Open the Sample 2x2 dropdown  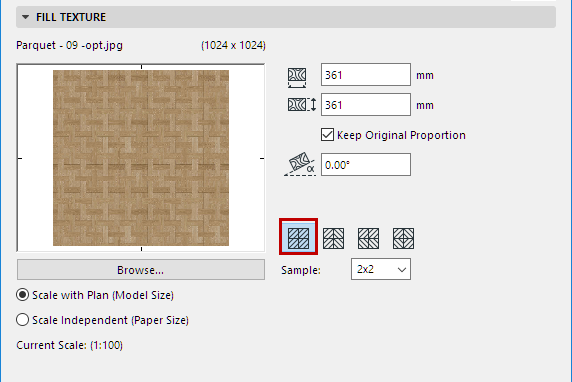381,269
